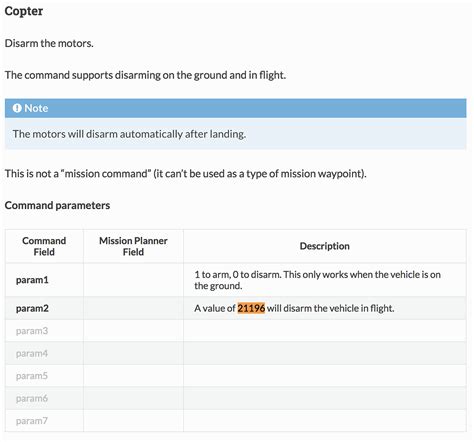The image size is (474, 442).
Task: Click the exclamation icon in the Note banner
Action: (x=17, y=108)
